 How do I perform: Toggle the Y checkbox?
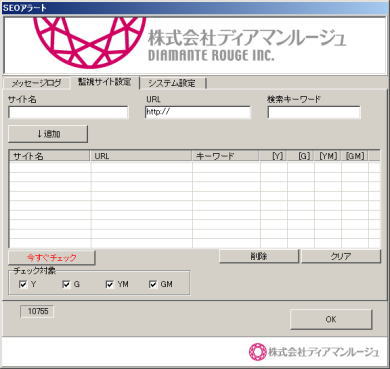tap(23, 284)
